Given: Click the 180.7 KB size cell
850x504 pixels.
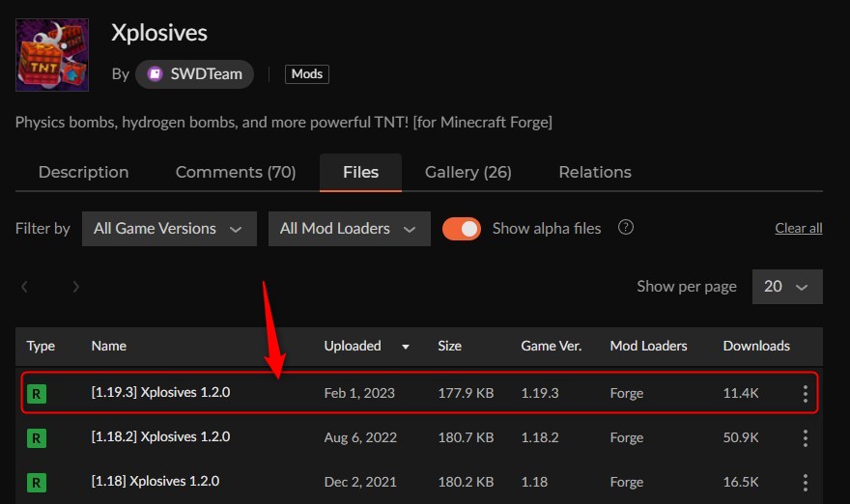Looking at the screenshot, I should pos(466,438).
